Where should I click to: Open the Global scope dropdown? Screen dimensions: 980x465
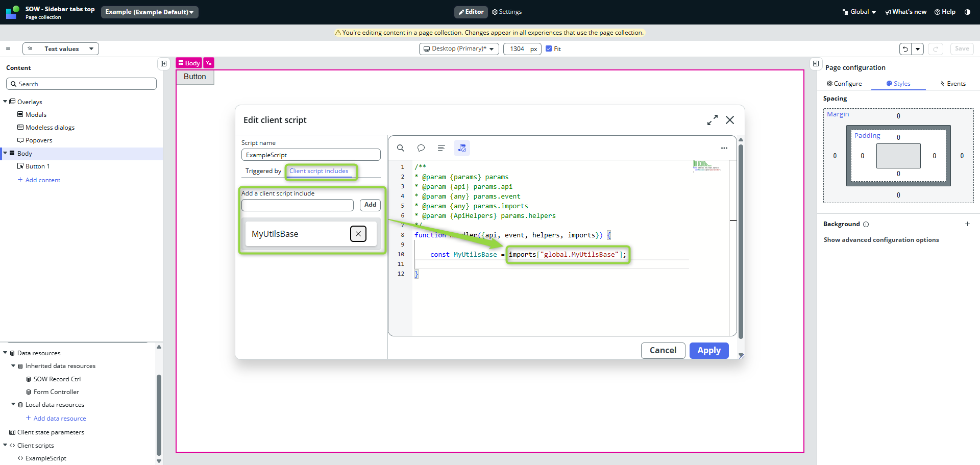pyautogui.click(x=860, y=12)
